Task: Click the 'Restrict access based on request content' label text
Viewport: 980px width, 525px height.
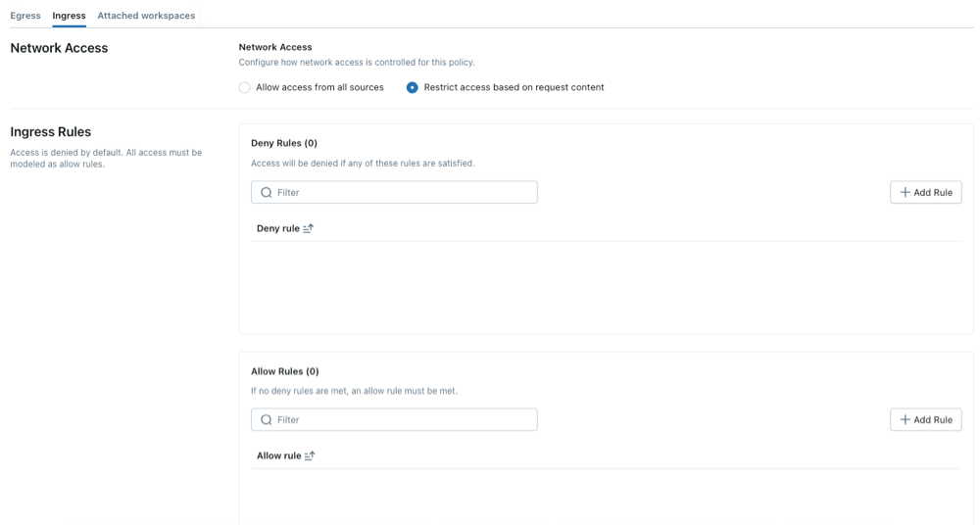Action: tap(514, 87)
